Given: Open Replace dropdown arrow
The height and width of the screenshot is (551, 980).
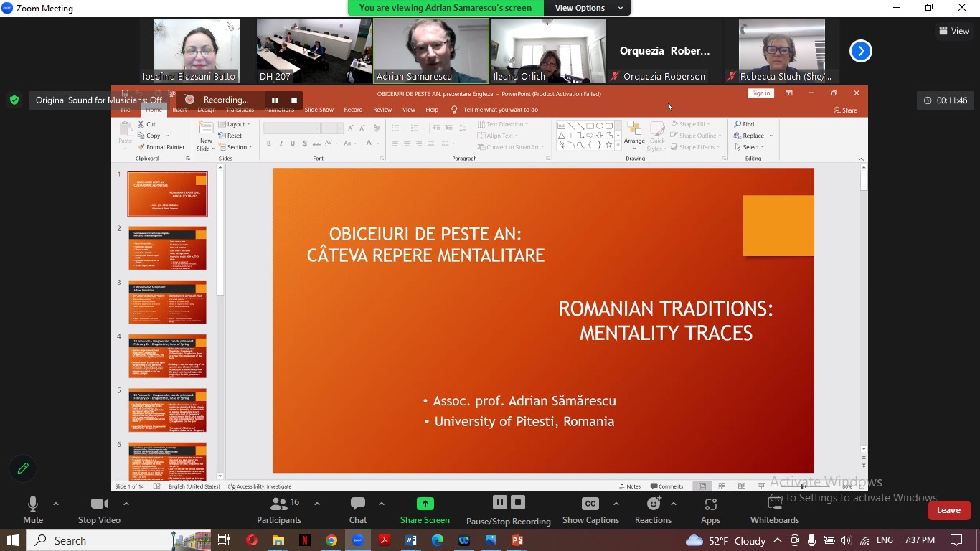Looking at the screenshot, I should coord(771,136).
